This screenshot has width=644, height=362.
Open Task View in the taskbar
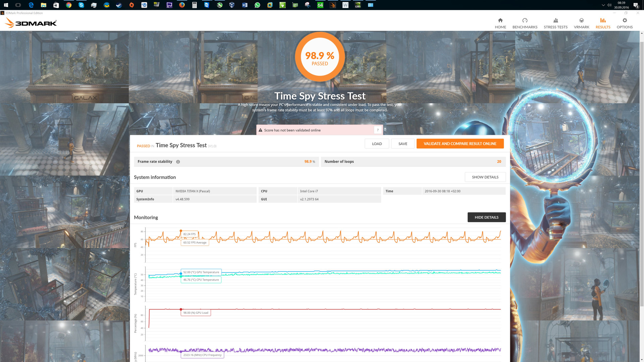click(x=18, y=5)
